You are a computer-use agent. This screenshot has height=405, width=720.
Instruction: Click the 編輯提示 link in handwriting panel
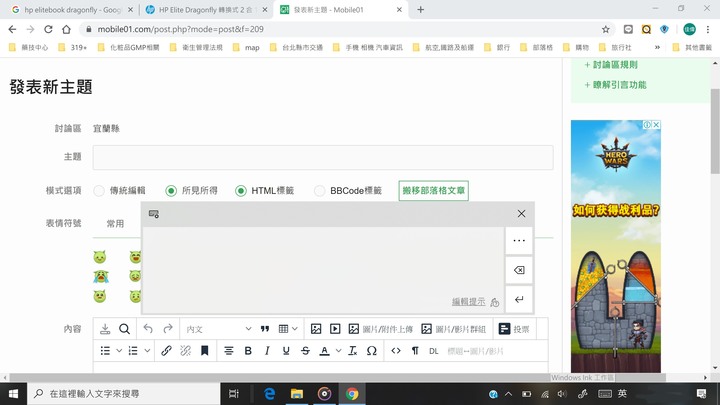click(468, 302)
